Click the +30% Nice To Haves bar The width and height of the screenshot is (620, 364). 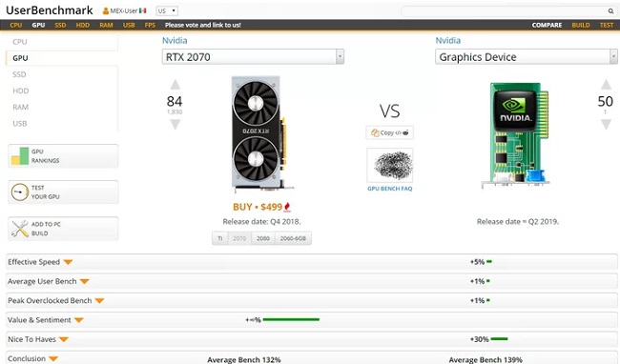[x=499, y=338]
